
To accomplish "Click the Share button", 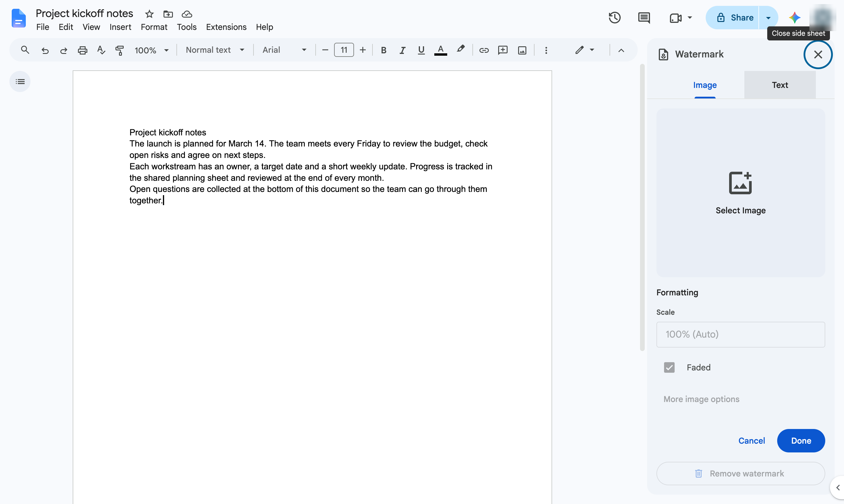I will point(732,18).
